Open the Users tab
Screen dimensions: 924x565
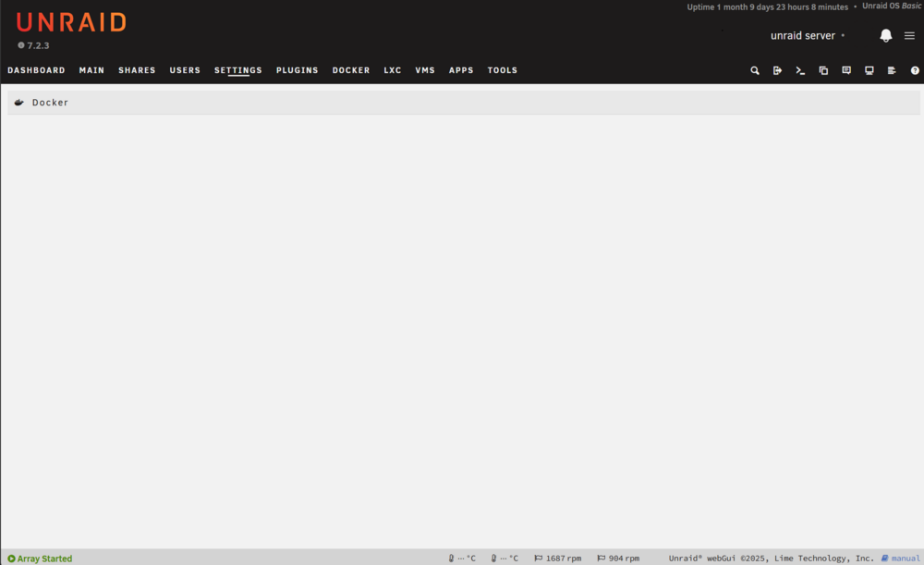[185, 70]
